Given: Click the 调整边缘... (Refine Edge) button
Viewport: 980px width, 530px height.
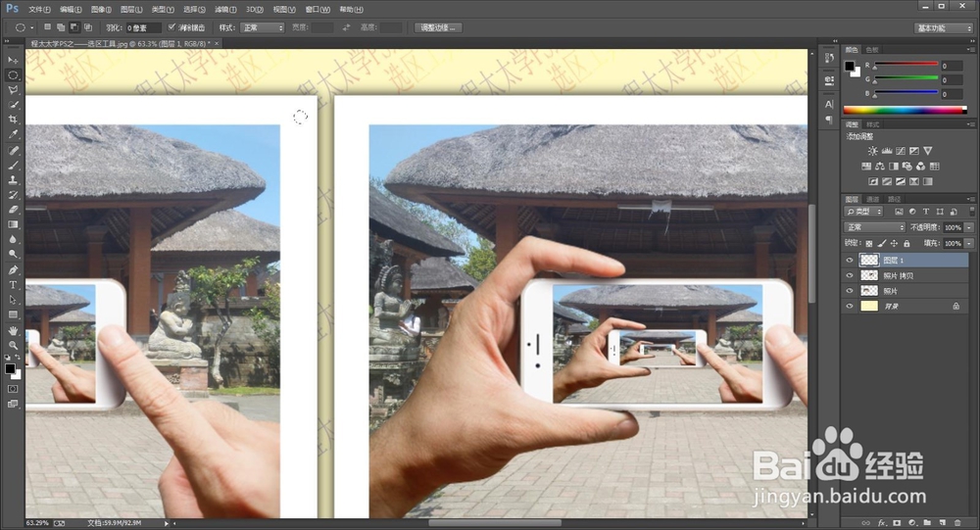Looking at the screenshot, I should 437,27.
